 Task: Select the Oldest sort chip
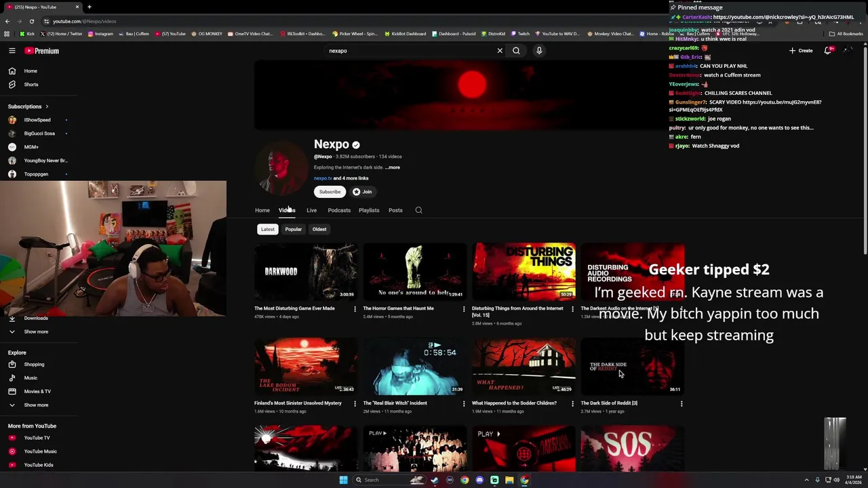pyautogui.click(x=319, y=229)
